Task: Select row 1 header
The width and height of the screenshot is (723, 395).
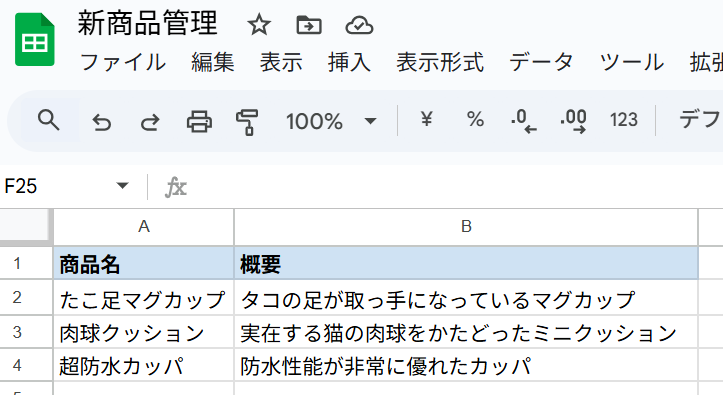Action: 26,263
